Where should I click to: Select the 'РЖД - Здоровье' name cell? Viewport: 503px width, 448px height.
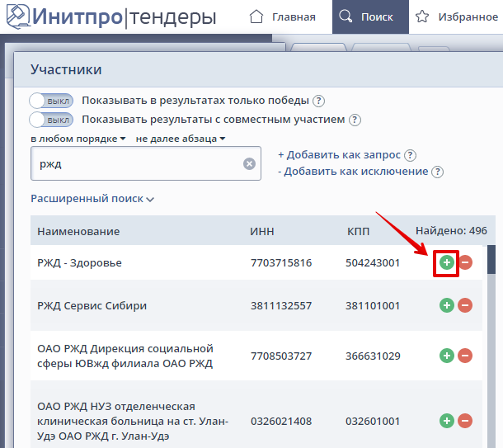(79, 263)
